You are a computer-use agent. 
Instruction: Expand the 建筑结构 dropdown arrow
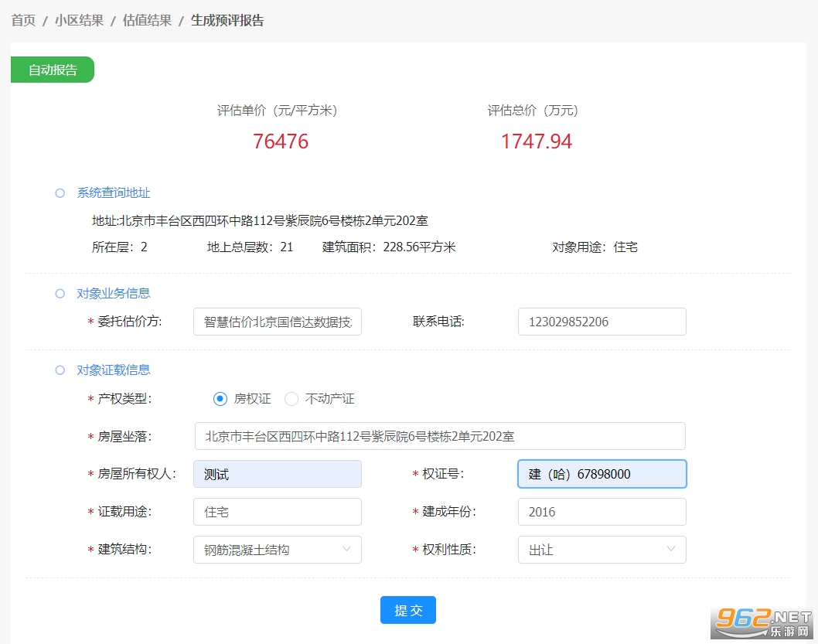pyautogui.click(x=346, y=549)
